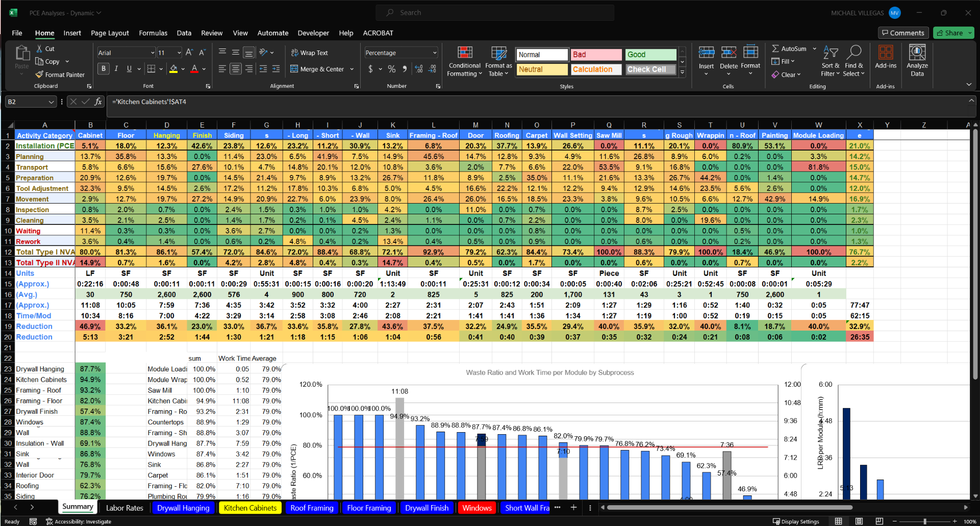Click the zoom slider handle
This screenshot has width=980, height=526.
coord(925,521)
